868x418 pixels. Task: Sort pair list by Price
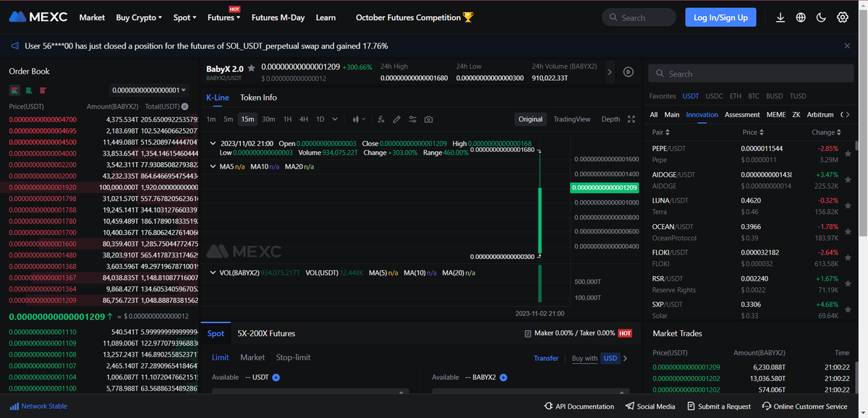click(x=752, y=132)
